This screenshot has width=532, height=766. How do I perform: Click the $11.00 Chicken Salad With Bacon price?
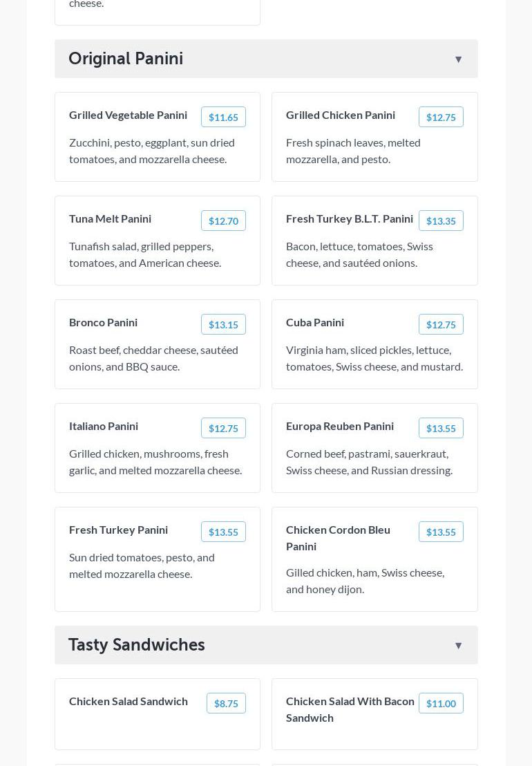441,704
